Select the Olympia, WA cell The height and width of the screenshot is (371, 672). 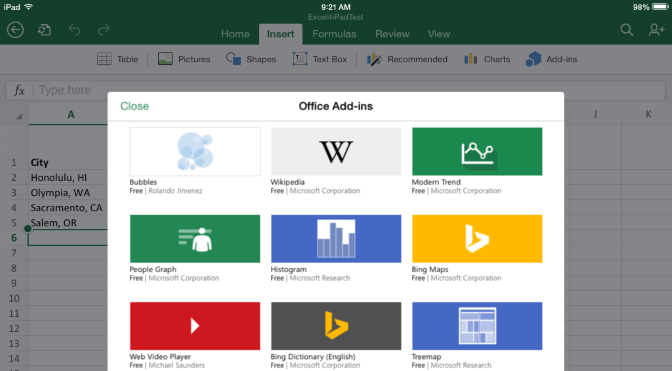(68, 192)
